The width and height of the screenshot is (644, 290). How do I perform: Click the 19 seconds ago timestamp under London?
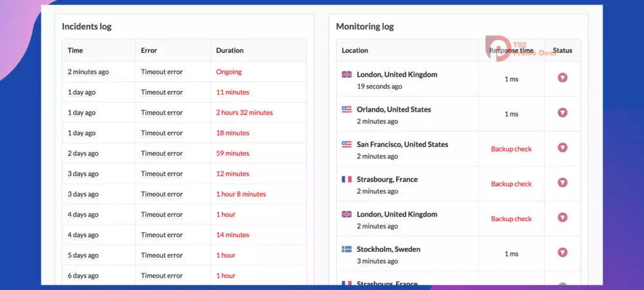coord(379,86)
